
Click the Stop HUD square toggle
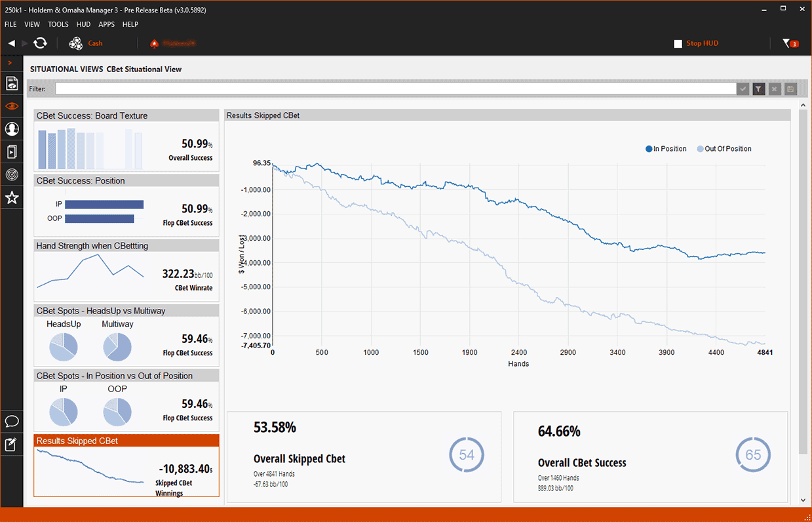tap(678, 44)
